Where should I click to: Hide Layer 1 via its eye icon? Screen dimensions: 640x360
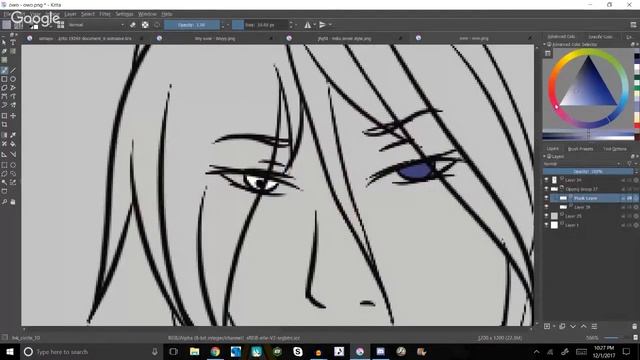point(546,225)
